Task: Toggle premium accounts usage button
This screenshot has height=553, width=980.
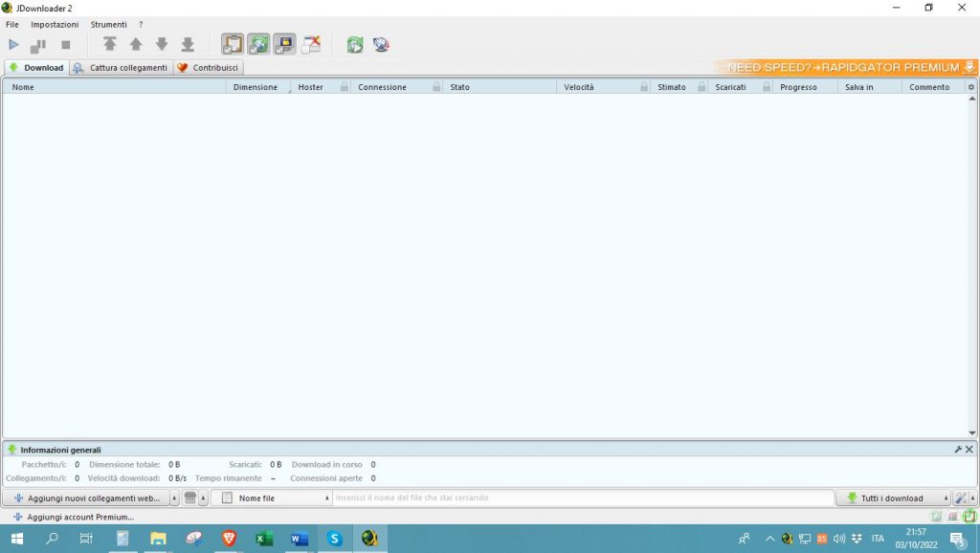Action: coord(284,45)
